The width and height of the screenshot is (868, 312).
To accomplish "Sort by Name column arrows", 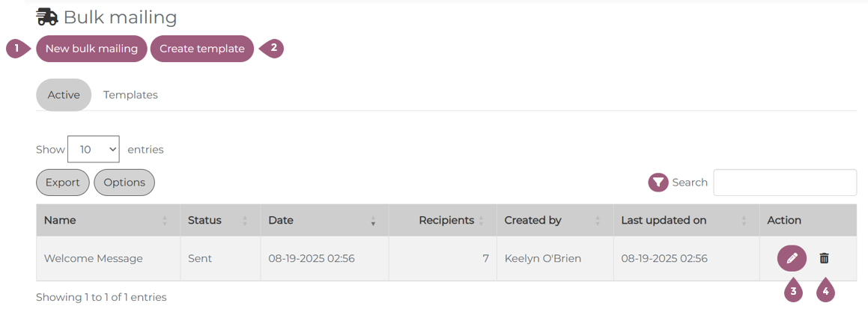I will pyautogui.click(x=165, y=221).
